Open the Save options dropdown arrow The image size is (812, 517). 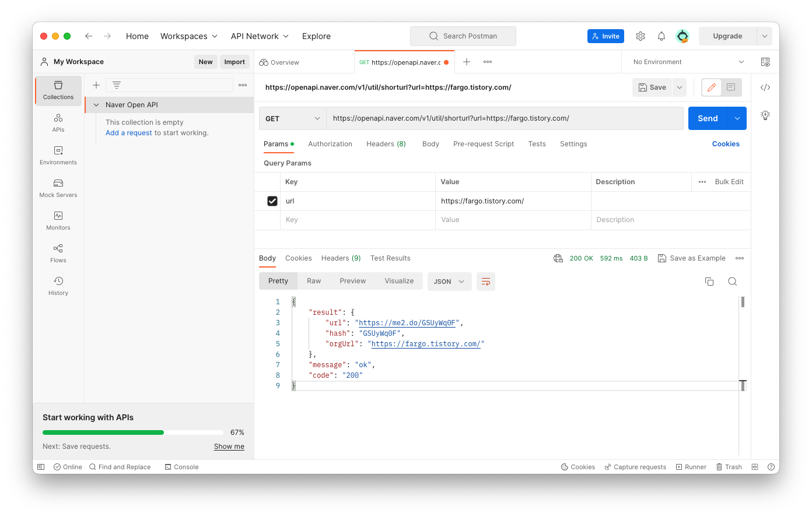click(680, 87)
